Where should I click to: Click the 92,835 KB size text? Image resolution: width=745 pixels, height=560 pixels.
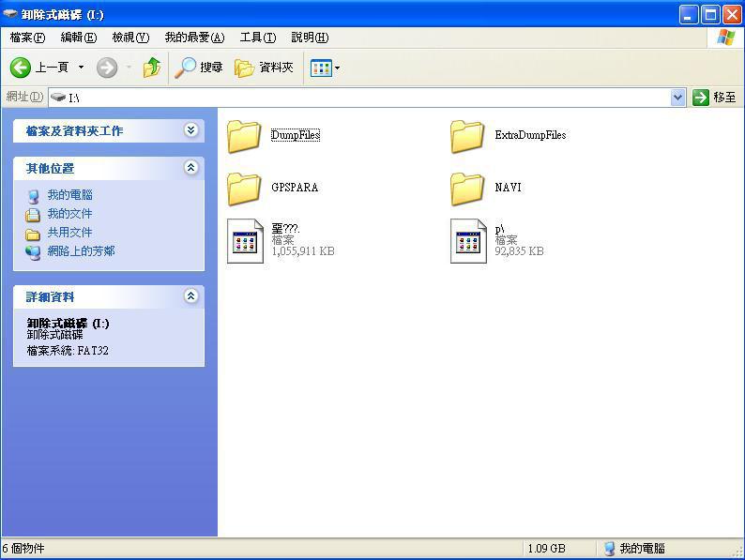[519, 251]
